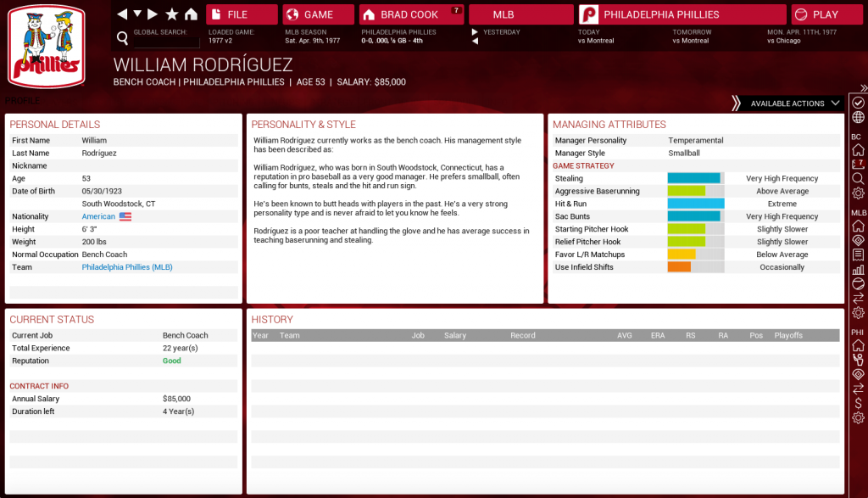Click the double chevron beside Available Actions
The height and width of the screenshot is (498, 868).
click(x=736, y=104)
